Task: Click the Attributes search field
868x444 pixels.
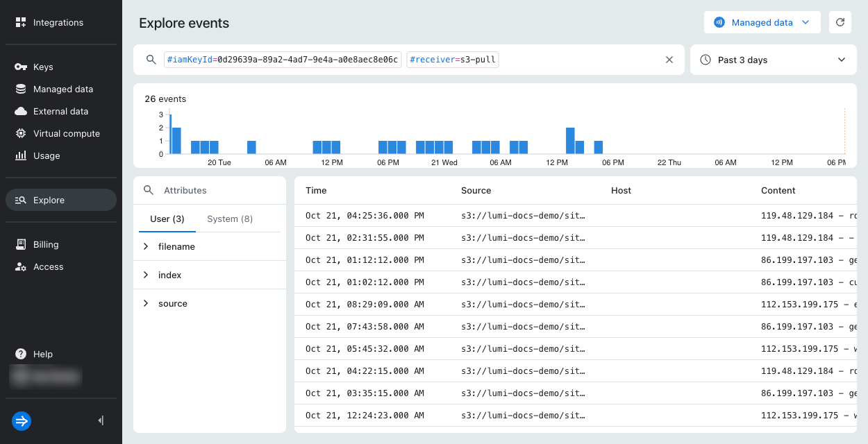Action: point(210,190)
